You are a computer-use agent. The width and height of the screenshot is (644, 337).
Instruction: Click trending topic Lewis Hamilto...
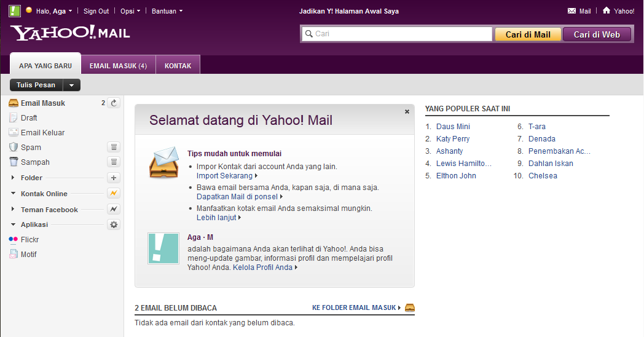pos(464,163)
